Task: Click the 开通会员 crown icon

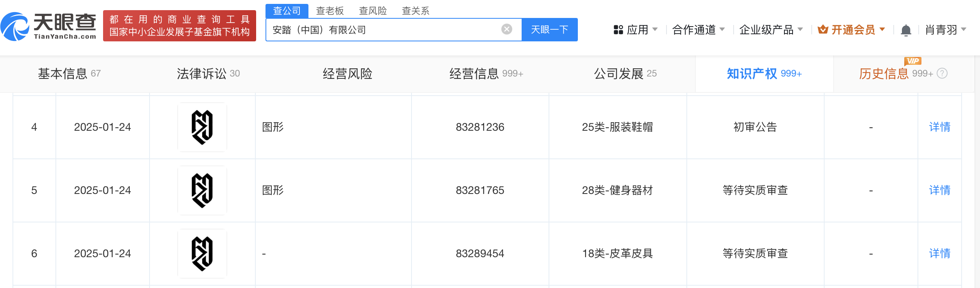Action: (823, 30)
